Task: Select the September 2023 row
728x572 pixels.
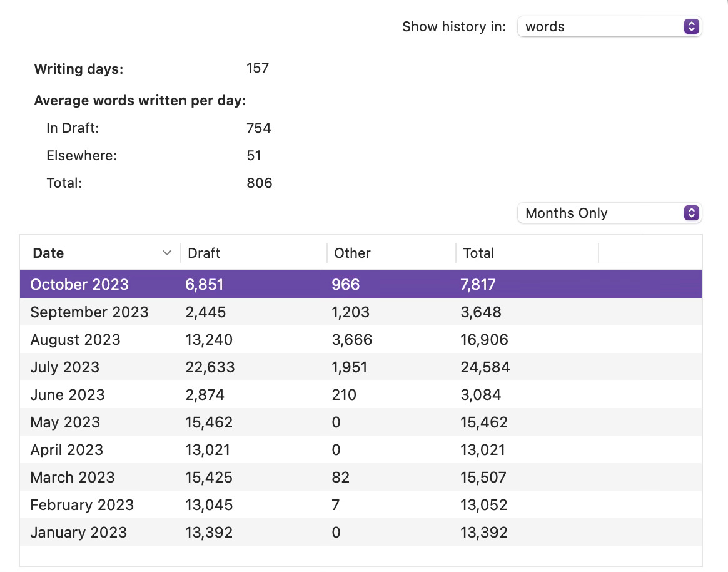Action: [x=361, y=312]
